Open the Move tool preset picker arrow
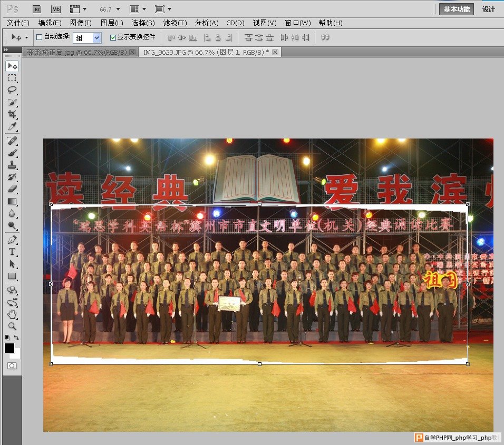The width and height of the screenshot is (504, 445). (x=26, y=38)
